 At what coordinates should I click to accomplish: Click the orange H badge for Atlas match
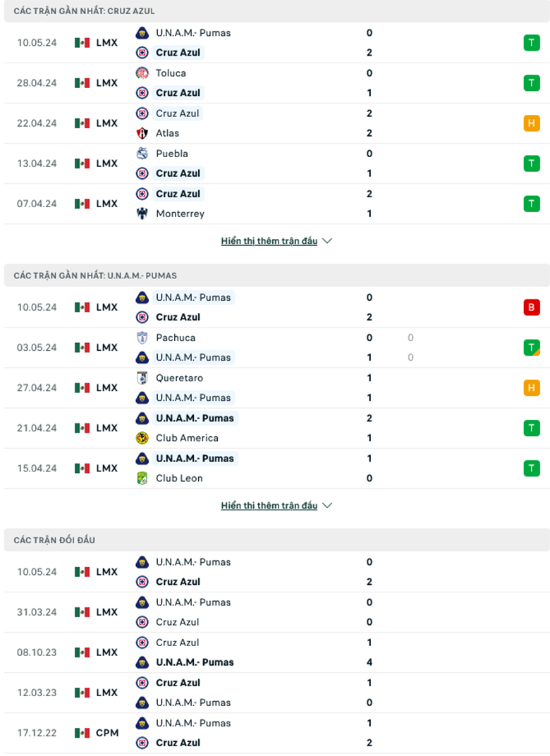(x=532, y=123)
